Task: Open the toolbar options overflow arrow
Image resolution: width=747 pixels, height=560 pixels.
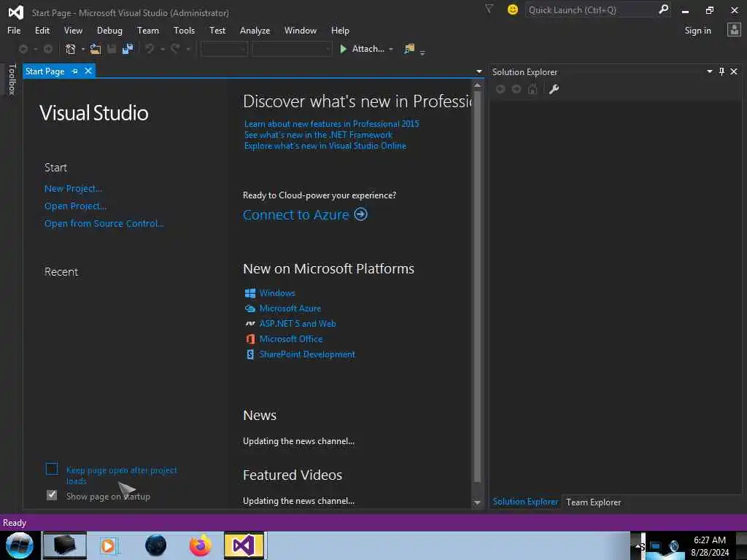Action: tap(422, 52)
